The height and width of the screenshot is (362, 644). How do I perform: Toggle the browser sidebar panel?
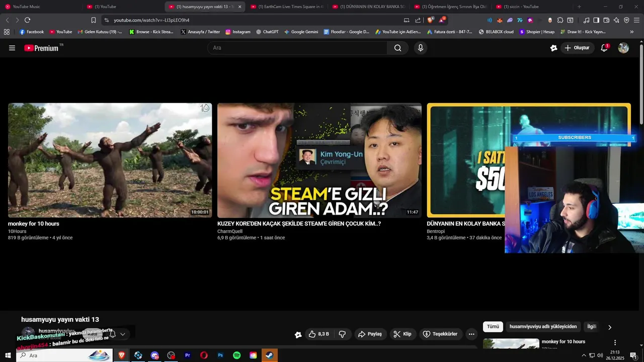click(596, 20)
